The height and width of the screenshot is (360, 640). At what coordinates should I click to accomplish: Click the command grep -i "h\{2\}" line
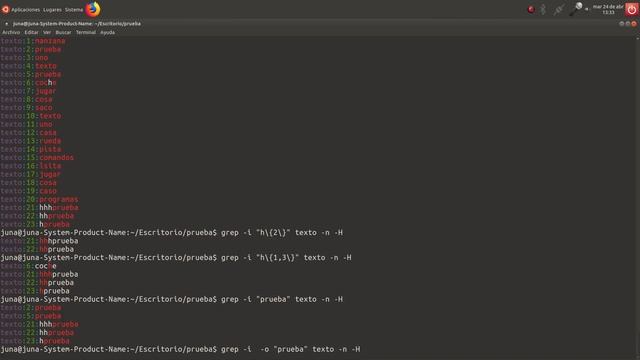click(x=172, y=233)
